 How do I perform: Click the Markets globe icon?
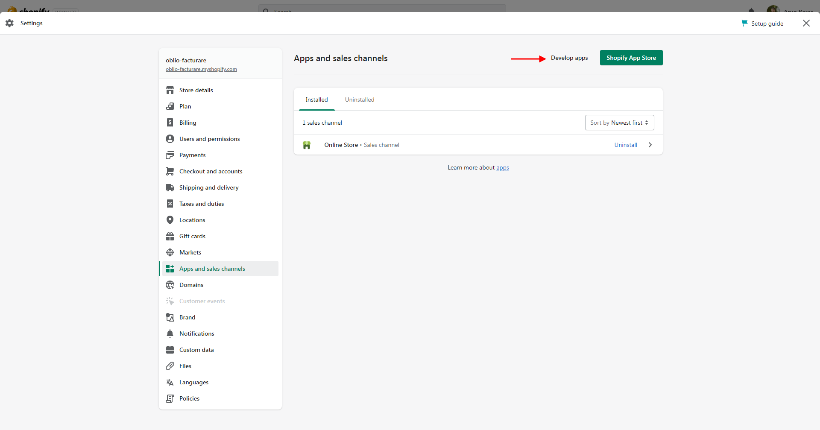pos(170,252)
